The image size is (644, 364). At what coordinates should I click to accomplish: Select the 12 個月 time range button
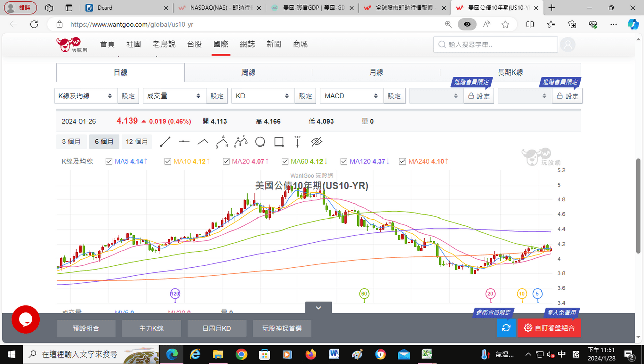pyautogui.click(x=137, y=142)
